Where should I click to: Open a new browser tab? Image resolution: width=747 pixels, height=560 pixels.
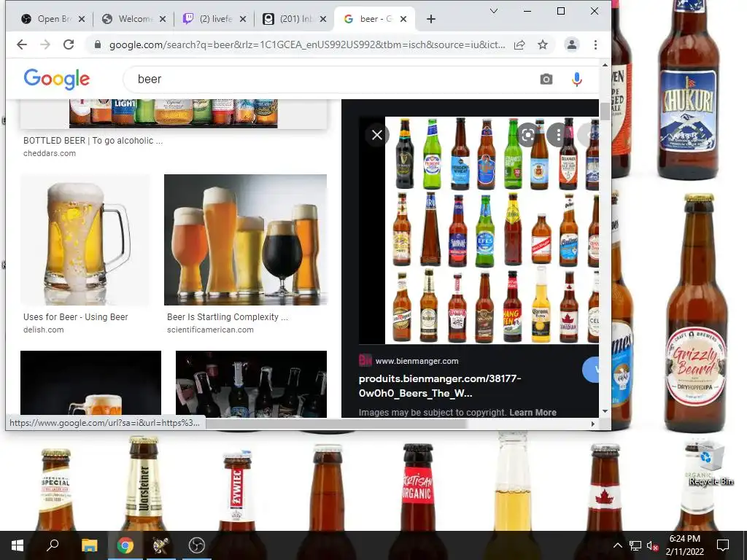coord(431,19)
